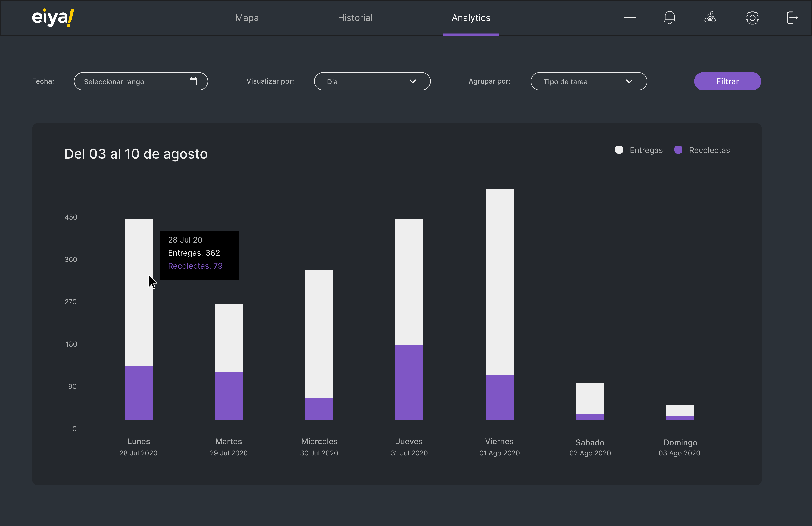Image resolution: width=812 pixels, height=526 pixels.
Task: Click the Agrupar por: label
Action: (489, 81)
